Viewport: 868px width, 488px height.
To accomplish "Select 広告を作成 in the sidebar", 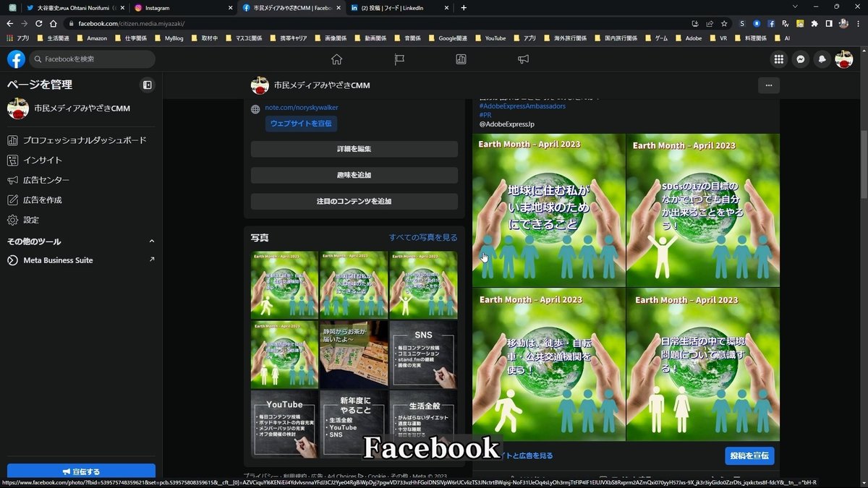I will pos(81,200).
